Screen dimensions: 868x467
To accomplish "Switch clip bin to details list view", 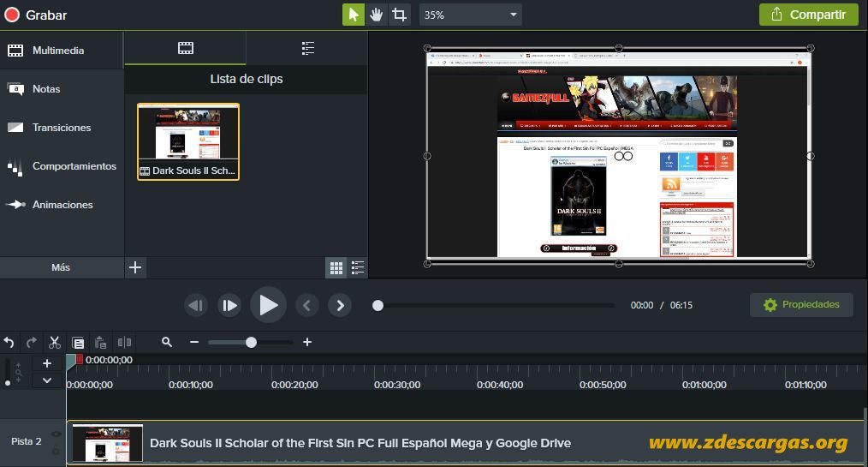I will tap(358, 268).
